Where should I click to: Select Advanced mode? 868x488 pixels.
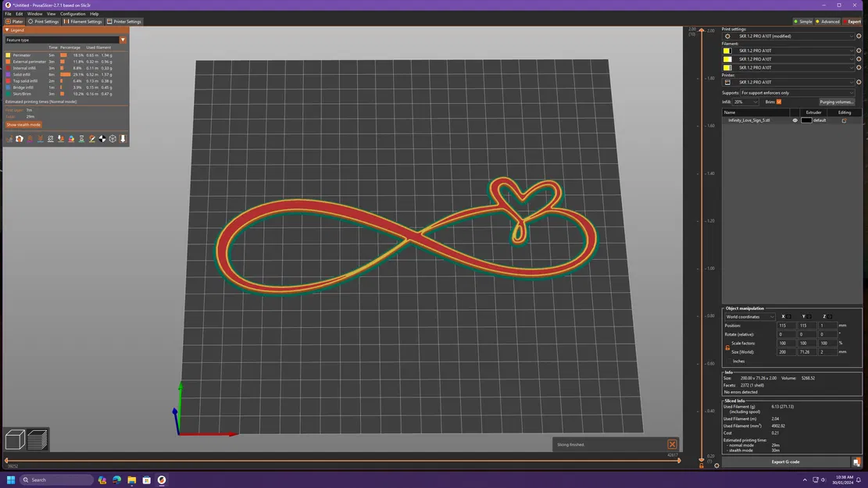[827, 22]
